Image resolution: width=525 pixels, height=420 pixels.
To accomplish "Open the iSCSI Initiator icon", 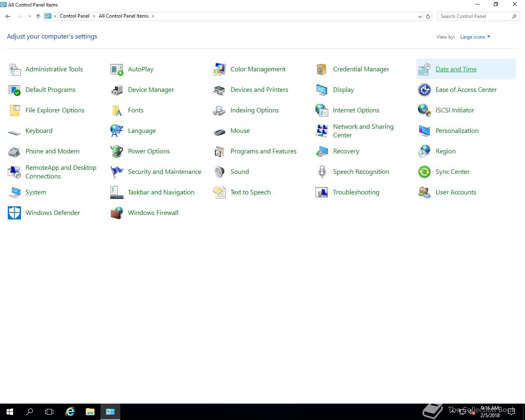I will [x=425, y=110].
